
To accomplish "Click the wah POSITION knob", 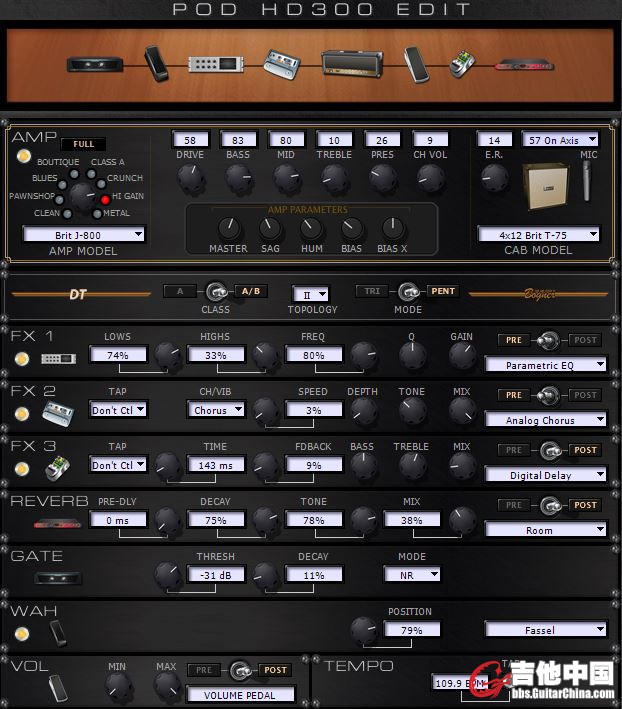I will point(363,631).
